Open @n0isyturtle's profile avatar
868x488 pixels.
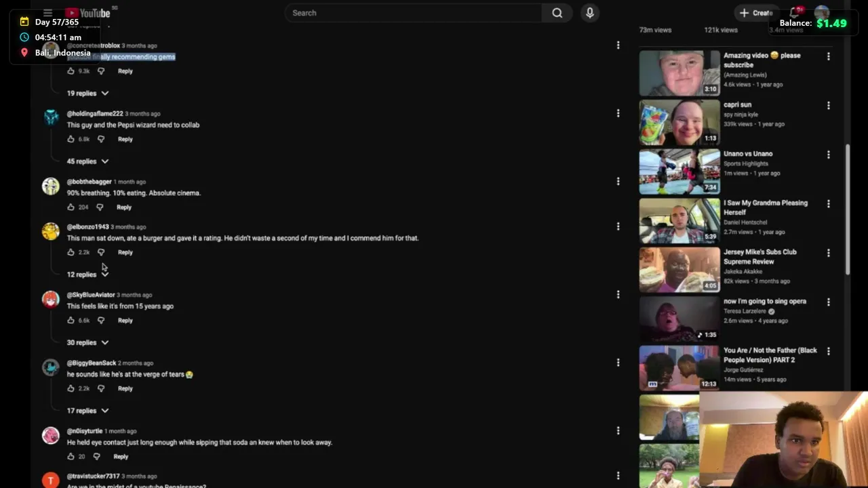pyautogui.click(x=51, y=436)
